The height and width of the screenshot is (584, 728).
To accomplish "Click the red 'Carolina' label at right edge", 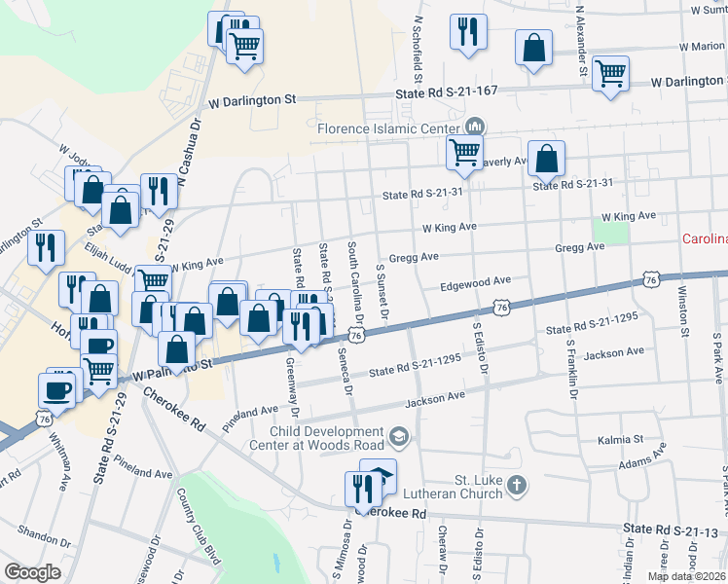I will [x=705, y=238].
